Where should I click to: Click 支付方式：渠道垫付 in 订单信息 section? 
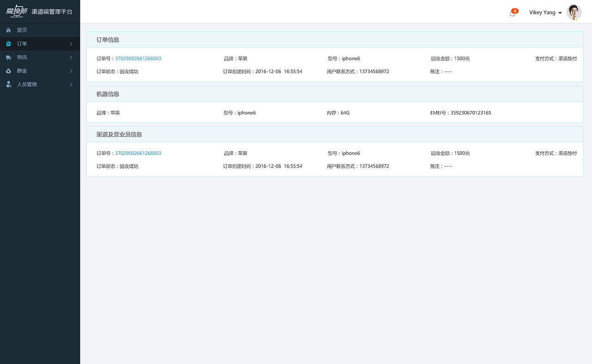pos(556,59)
